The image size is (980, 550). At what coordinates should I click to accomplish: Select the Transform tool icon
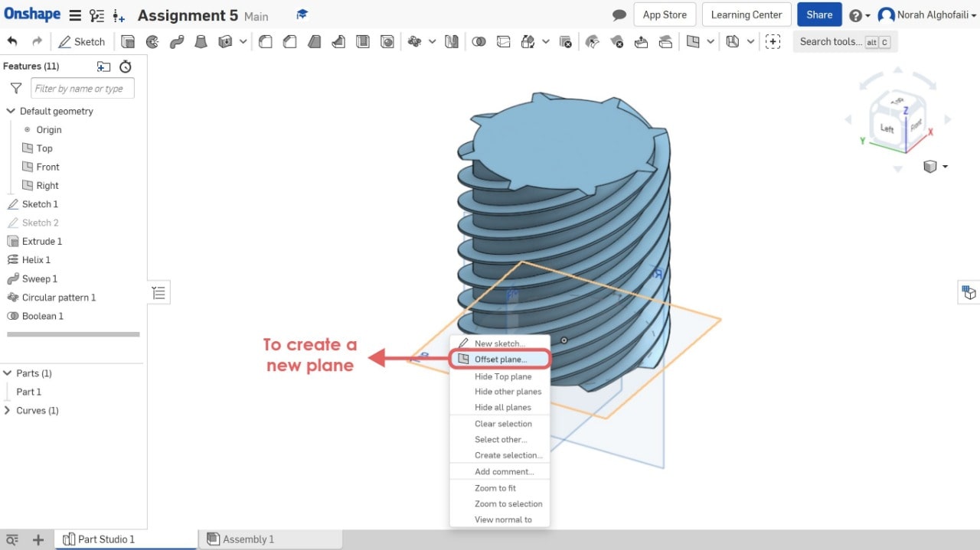point(528,42)
